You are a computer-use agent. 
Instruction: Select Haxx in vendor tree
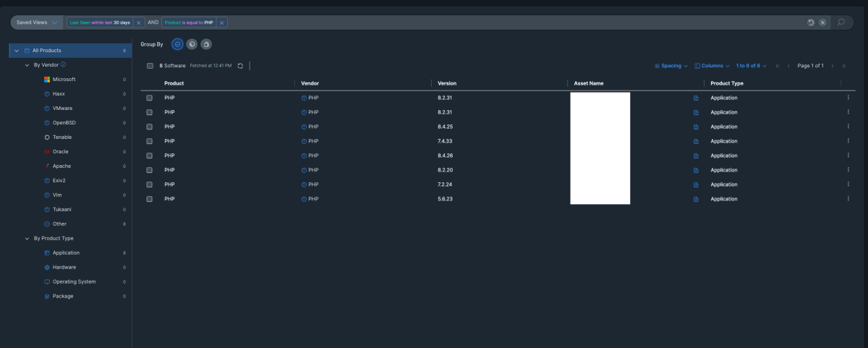click(59, 94)
